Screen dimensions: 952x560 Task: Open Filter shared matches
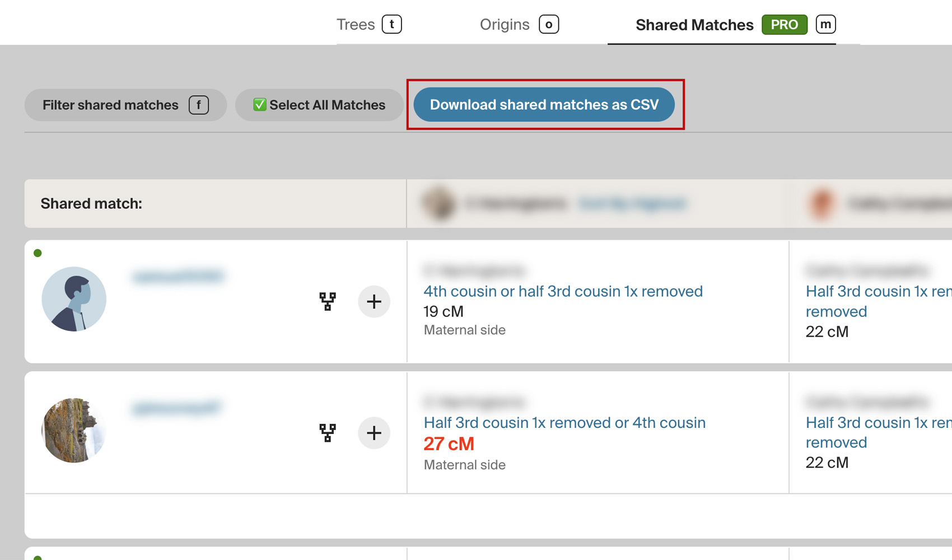(x=125, y=105)
